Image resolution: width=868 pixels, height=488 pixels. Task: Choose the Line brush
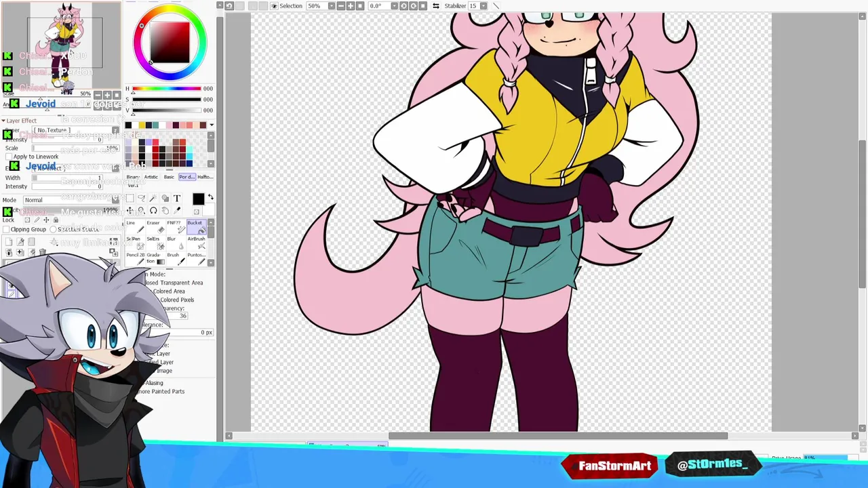(x=136, y=227)
